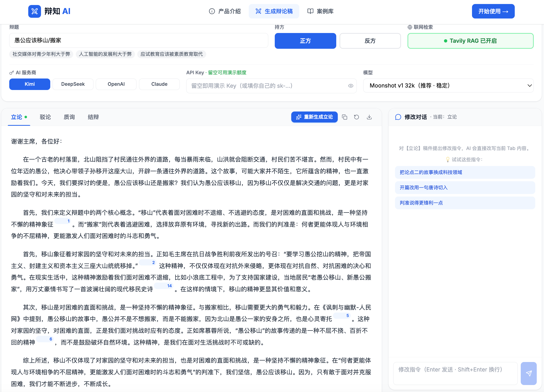The height and width of the screenshot is (392, 544).
Task: Switch stance to 反方
Action: click(370, 41)
